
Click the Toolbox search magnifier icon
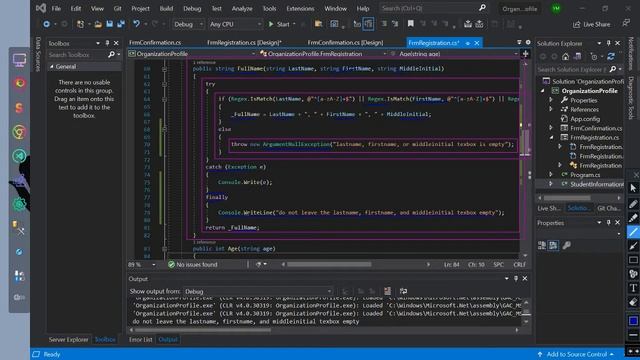click(111, 54)
